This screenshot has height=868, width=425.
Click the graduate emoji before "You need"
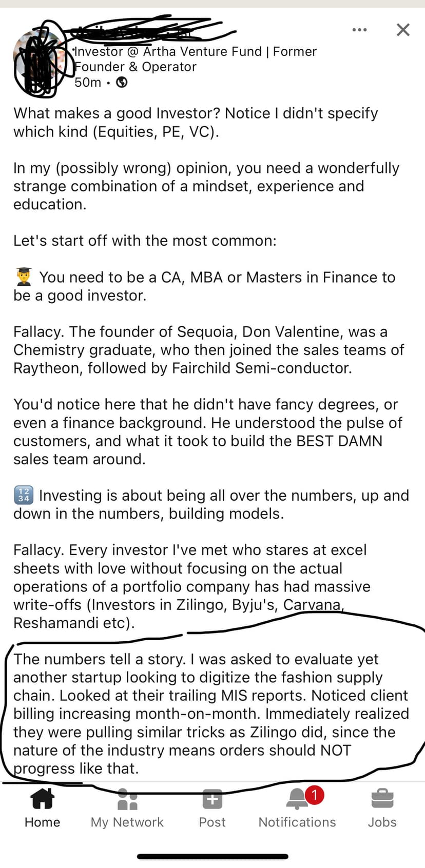coord(24,277)
